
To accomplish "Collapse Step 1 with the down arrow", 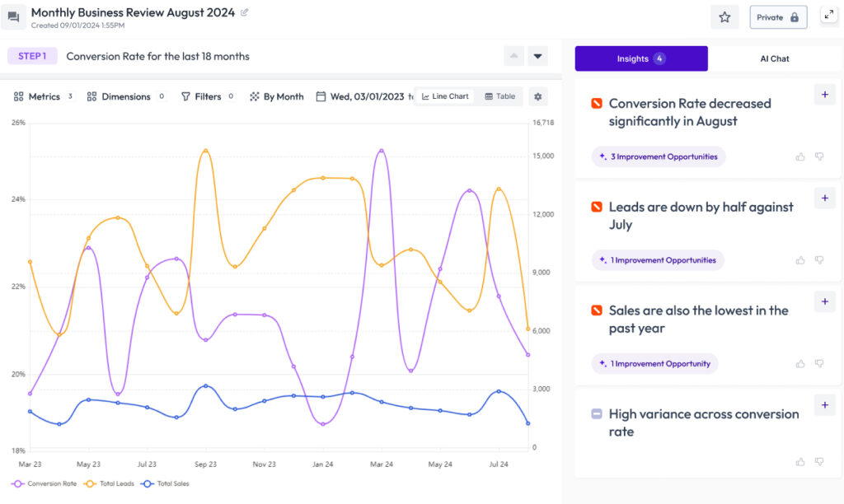I will tap(537, 55).
